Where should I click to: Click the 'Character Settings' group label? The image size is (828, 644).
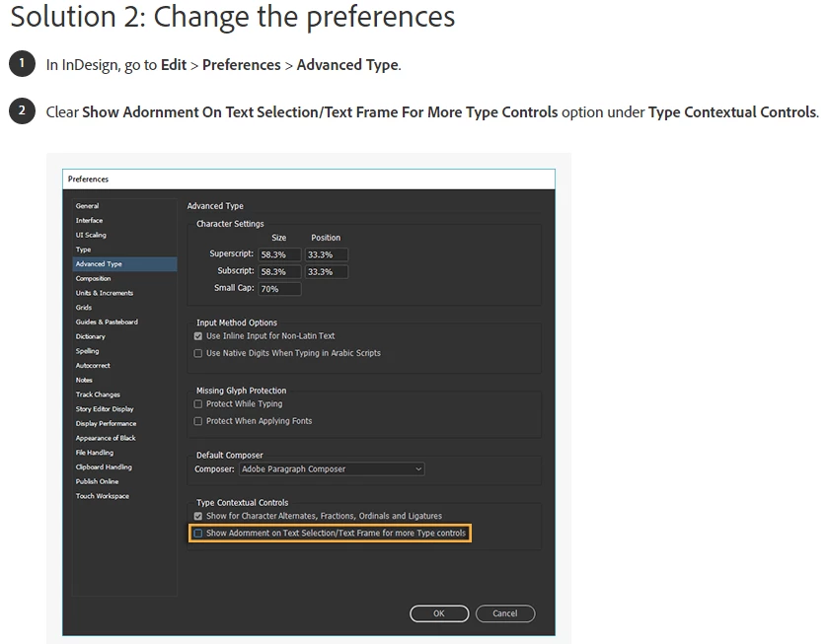point(230,224)
